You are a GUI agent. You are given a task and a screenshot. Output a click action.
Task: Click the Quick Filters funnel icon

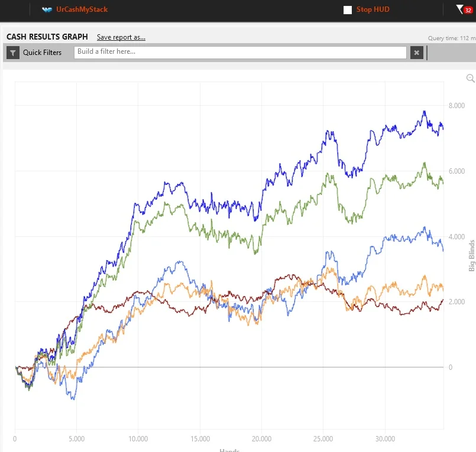point(13,53)
